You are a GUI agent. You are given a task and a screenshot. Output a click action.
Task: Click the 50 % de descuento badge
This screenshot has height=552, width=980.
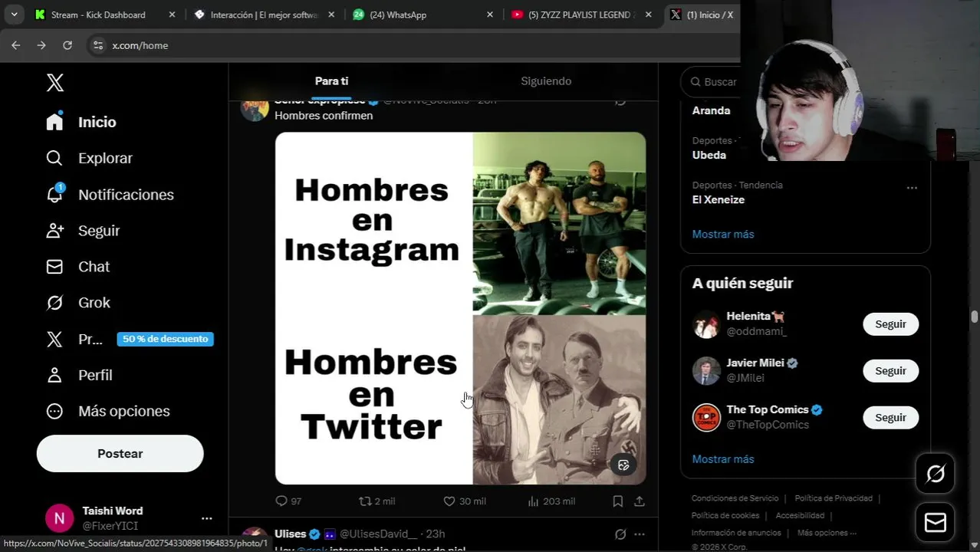click(x=166, y=339)
